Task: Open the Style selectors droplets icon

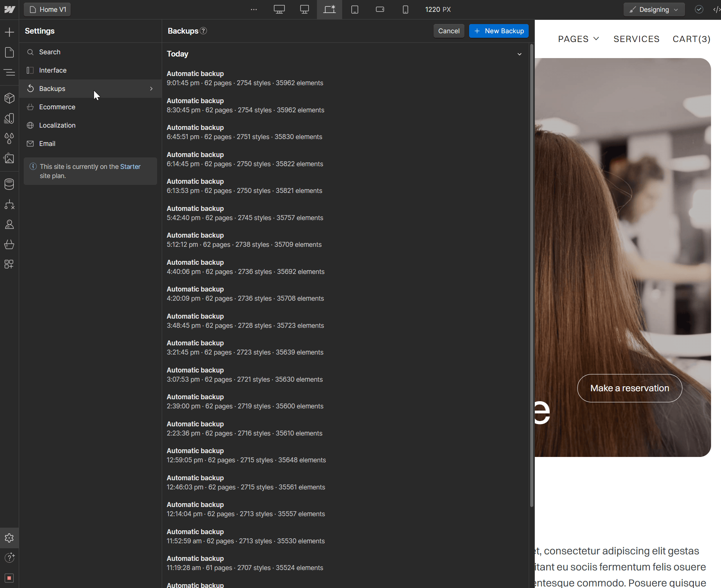Action: (x=10, y=138)
